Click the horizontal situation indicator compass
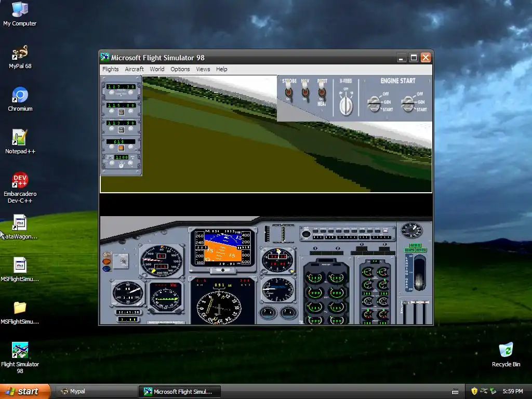The height and width of the screenshot is (399, 532). pos(219,307)
